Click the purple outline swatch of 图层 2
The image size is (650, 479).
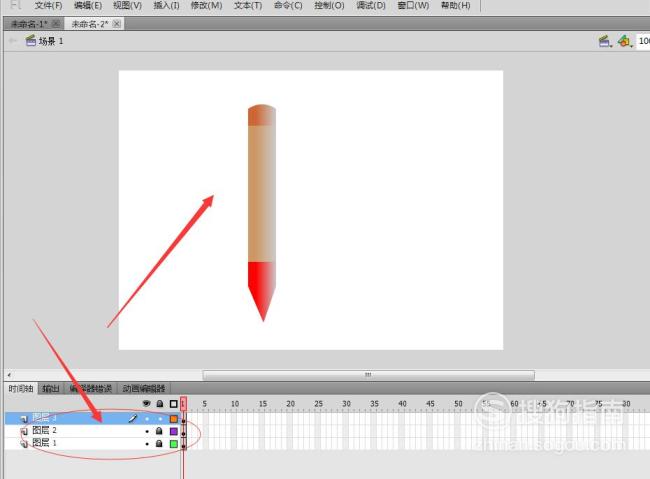click(x=174, y=431)
